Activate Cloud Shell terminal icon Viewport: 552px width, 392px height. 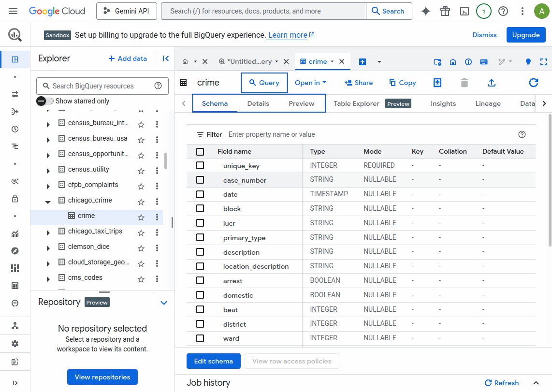pyautogui.click(x=465, y=11)
